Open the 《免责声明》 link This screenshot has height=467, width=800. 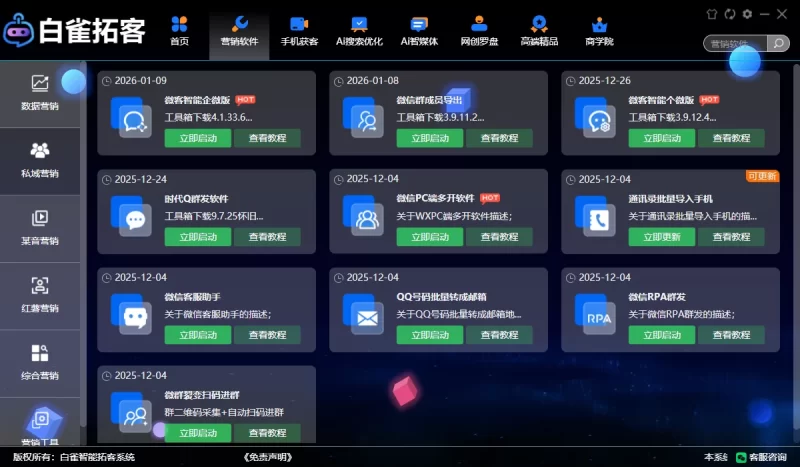coord(268,457)
